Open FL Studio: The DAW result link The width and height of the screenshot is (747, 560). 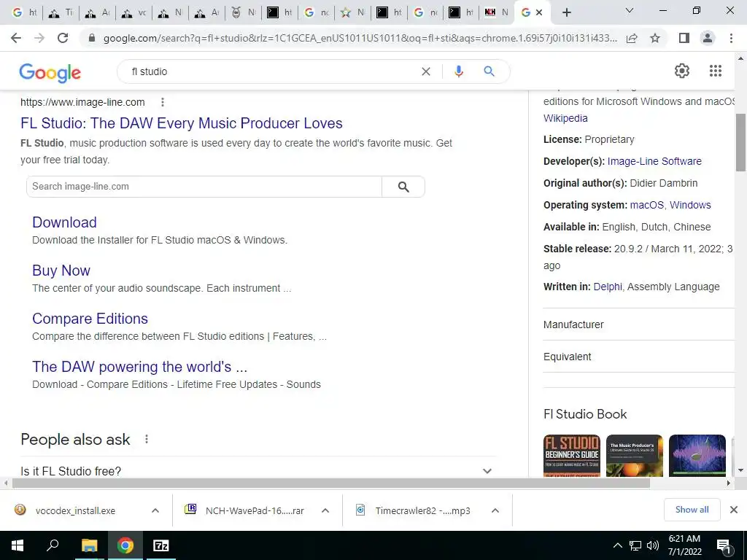pos(182,122)
